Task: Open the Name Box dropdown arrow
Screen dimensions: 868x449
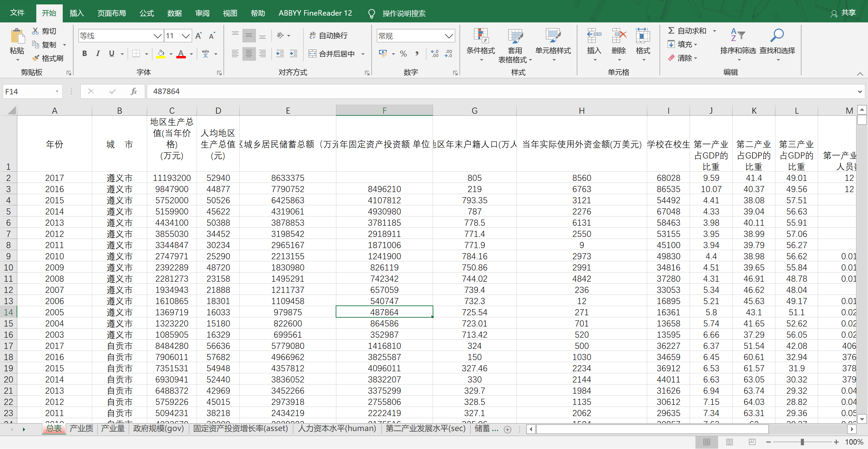Action: pyautogui.click(x=57, y=91)
